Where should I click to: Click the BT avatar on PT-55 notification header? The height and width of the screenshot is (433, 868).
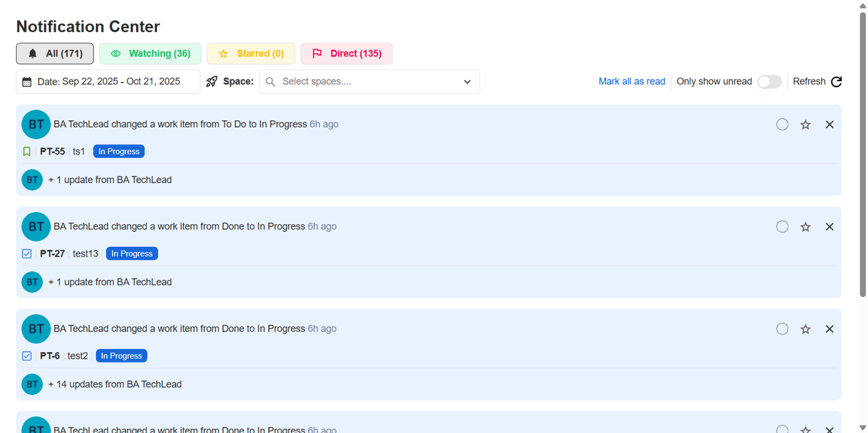(x=36, y=125)
